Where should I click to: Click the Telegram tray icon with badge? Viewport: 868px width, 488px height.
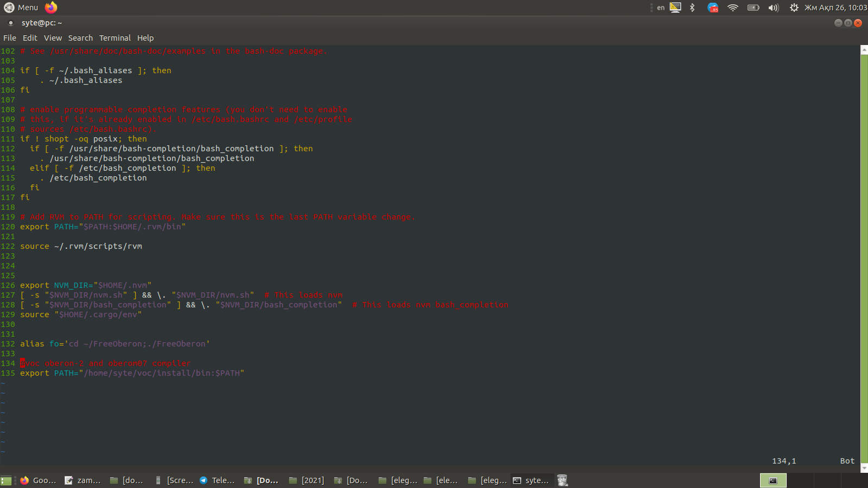[713, 8]
